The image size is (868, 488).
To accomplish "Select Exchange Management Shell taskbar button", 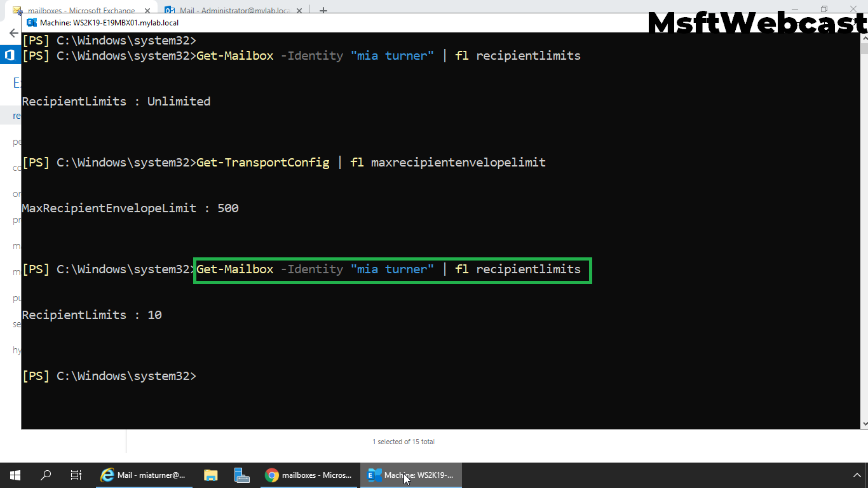I will (411, 475).
